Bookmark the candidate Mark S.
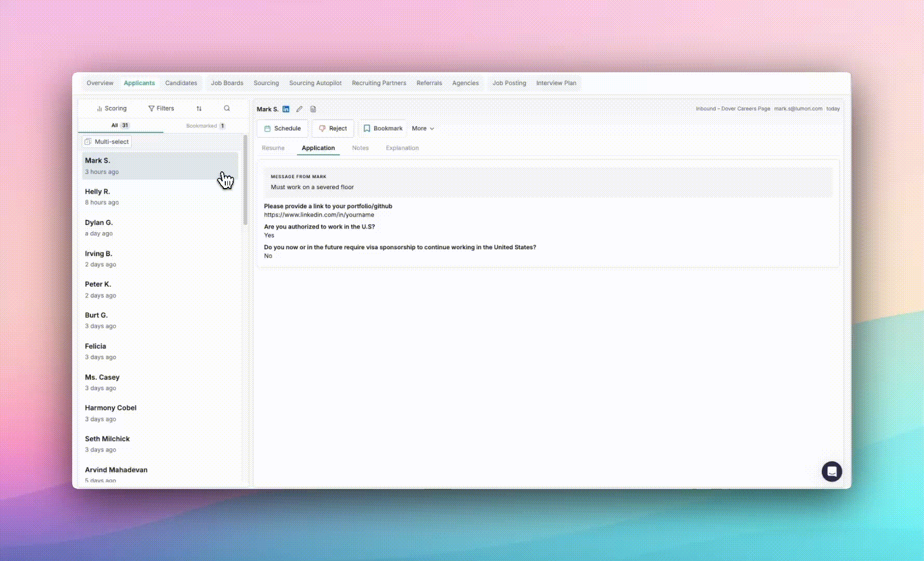The image size is (924, 561). [x=383, y=128]
